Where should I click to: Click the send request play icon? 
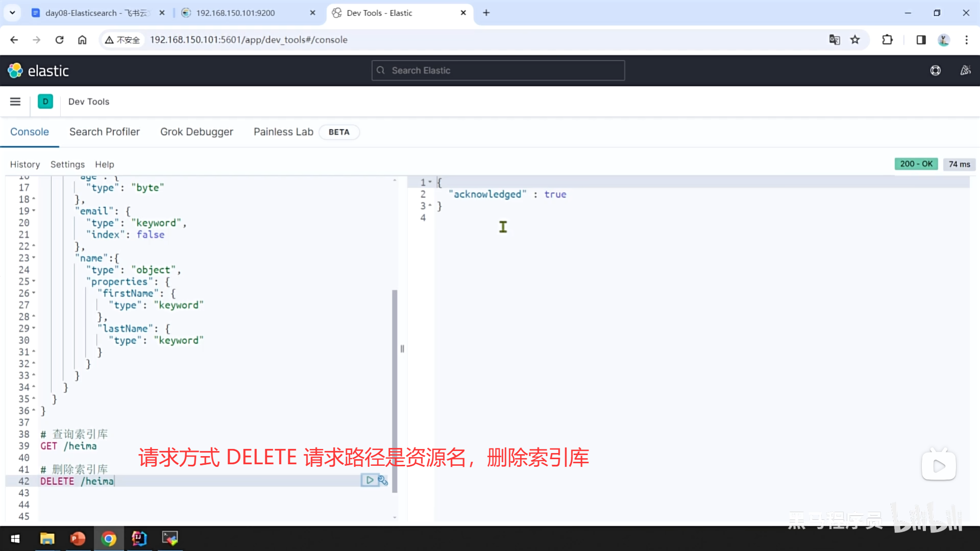pos(370,480)
